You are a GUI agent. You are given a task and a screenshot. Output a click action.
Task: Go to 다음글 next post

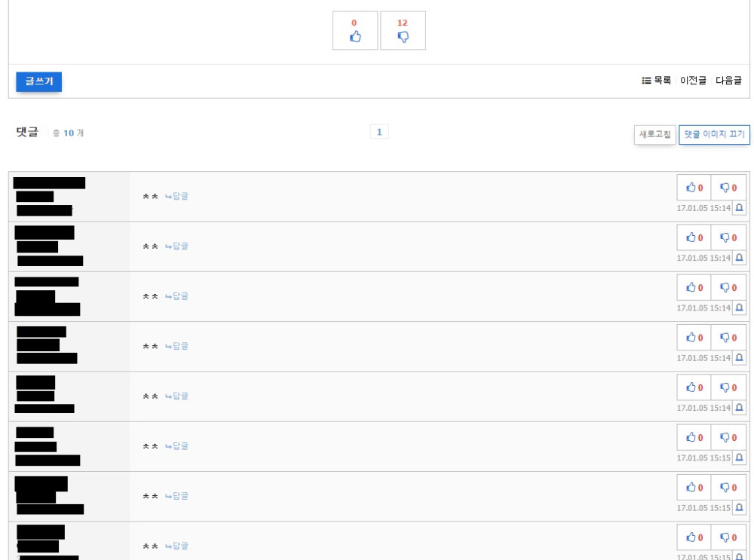point(728,81)
